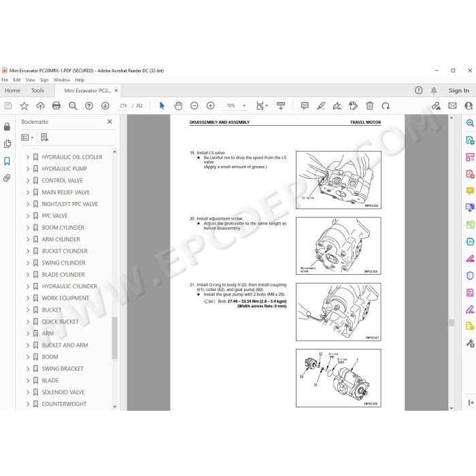Close the Mini Excavator document tab
Image resolution: width=476 pixels, height=476 pixels.
pyautogui.click(x=116, y=90)
